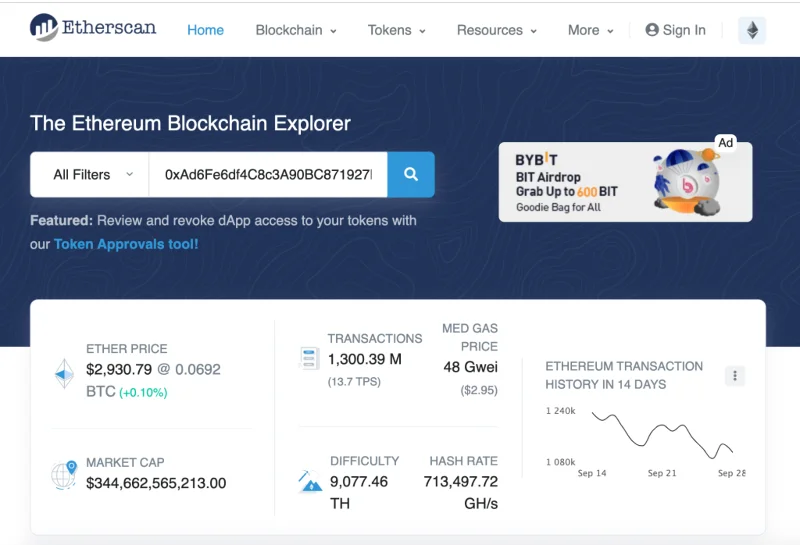Click the Market Cap globe icon
The height and width of the screenshot is (545, 800).
64,475
